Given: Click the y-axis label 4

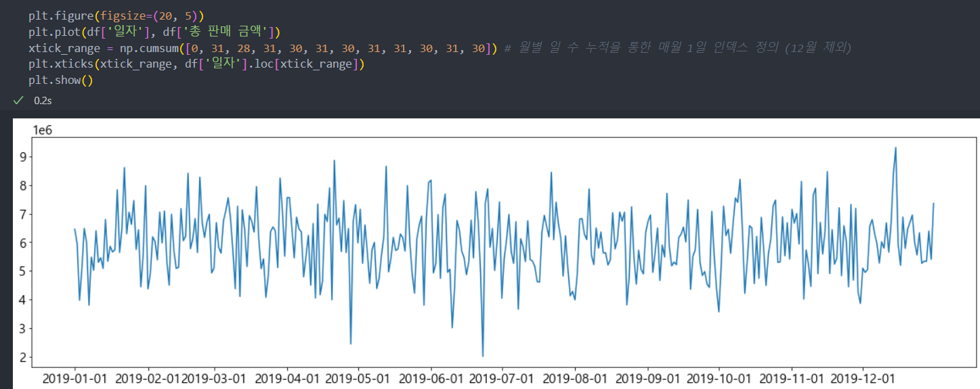Looking at the screenshot, I should (22, 300).
